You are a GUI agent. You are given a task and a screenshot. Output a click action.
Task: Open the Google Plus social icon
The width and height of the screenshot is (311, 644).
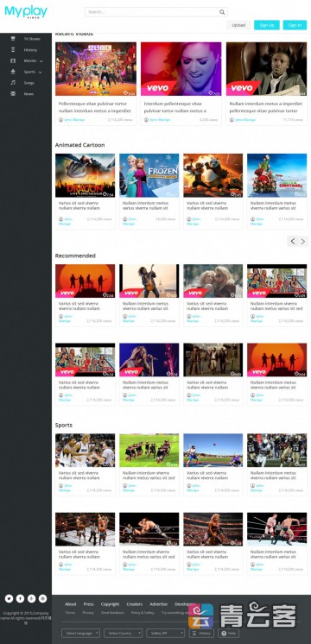coord(31,598)
